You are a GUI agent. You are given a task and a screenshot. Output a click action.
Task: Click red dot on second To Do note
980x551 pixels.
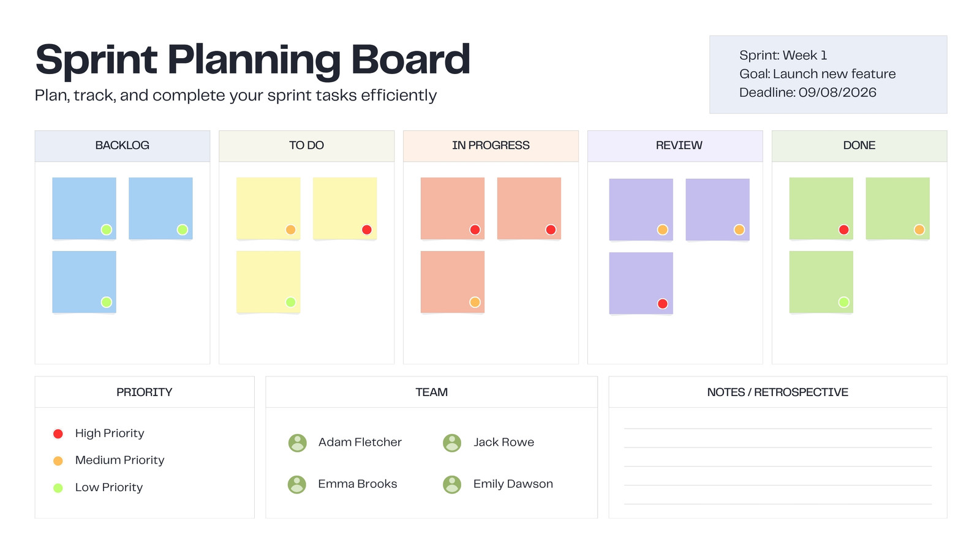tap(367, 230)
